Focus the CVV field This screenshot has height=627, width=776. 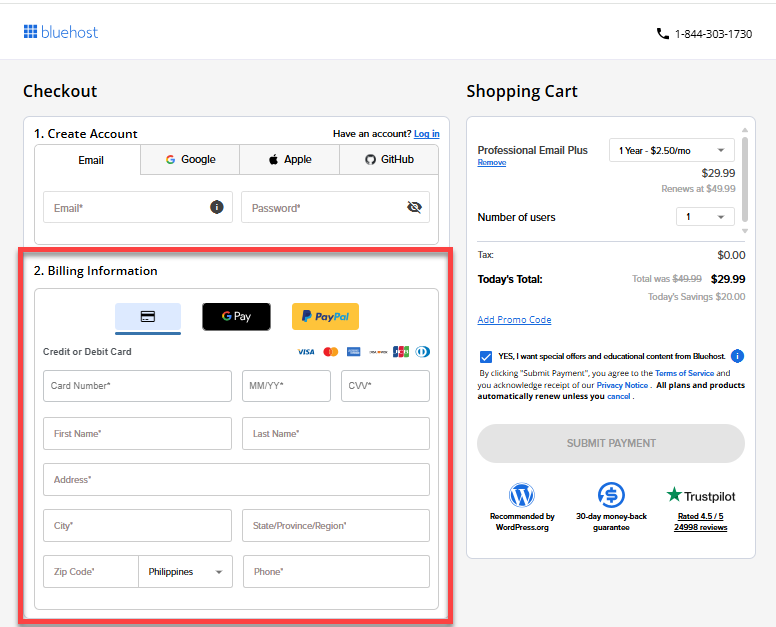(x=385, y=386)
